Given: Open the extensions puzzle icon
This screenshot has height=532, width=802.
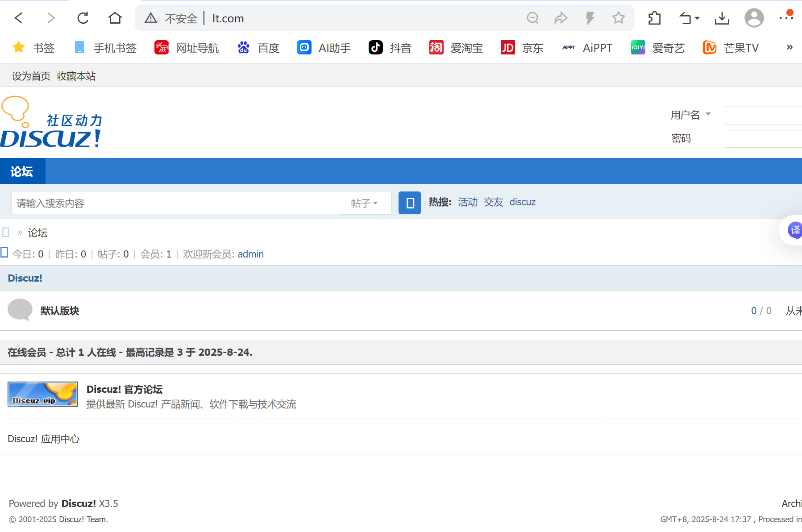Looking at the screenshot, I should tap(654, 18).
